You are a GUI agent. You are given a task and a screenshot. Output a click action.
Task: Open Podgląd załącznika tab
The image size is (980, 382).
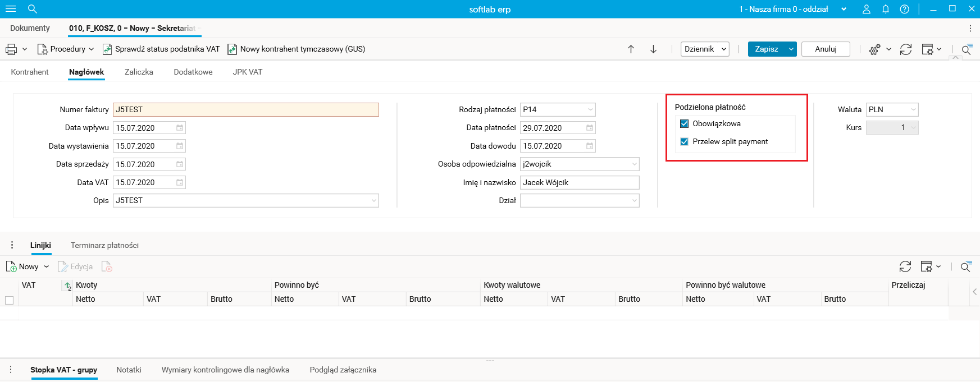(x=343, y=370)
